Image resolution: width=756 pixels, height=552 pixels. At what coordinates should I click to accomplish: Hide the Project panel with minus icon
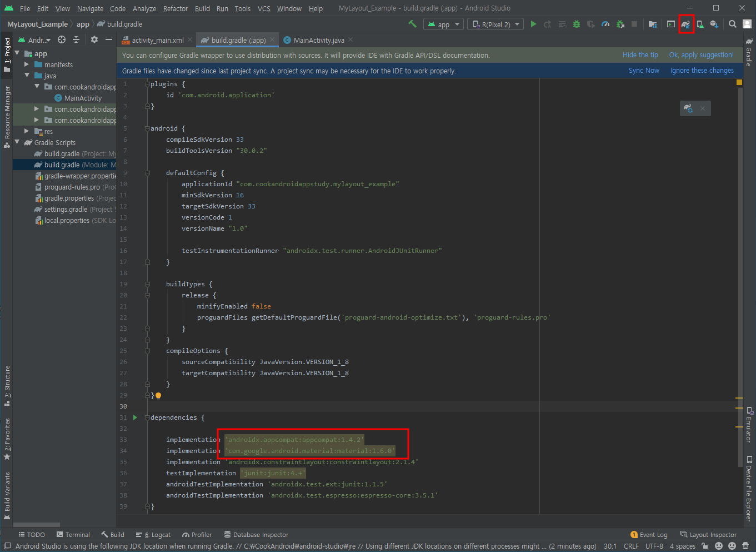pos(109,39)
